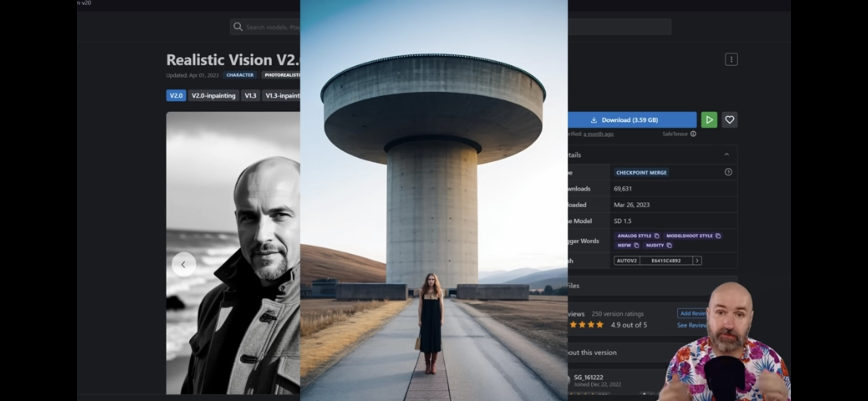This screenshot has height=401, width=868.
Task: Click the Download (3.59 GB) button
Action: pos(631,120)
